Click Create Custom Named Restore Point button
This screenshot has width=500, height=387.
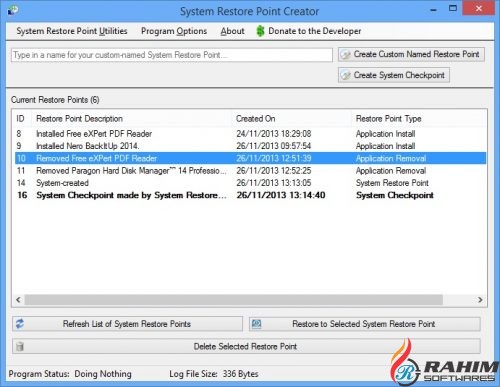[x=411, y=54]
